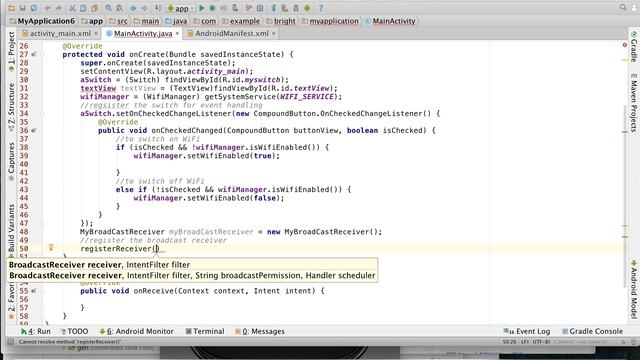Open Android Device Monitor from the toolbar

(307, 8)
